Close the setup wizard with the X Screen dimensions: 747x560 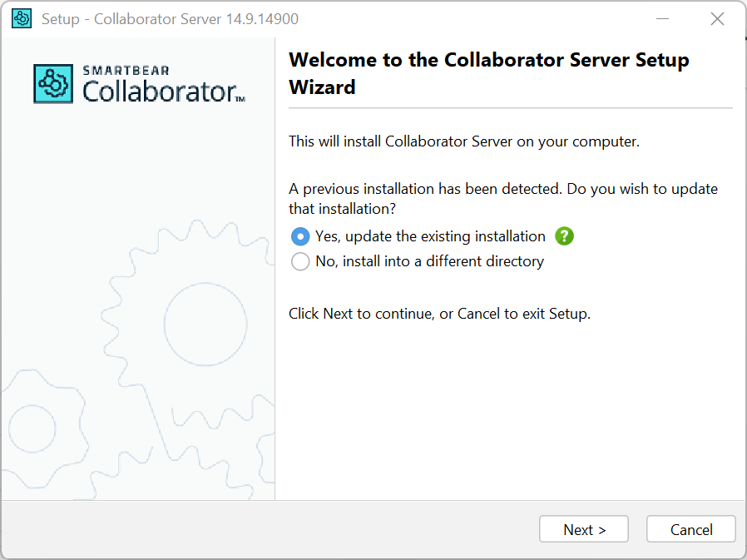coord(717,17)
